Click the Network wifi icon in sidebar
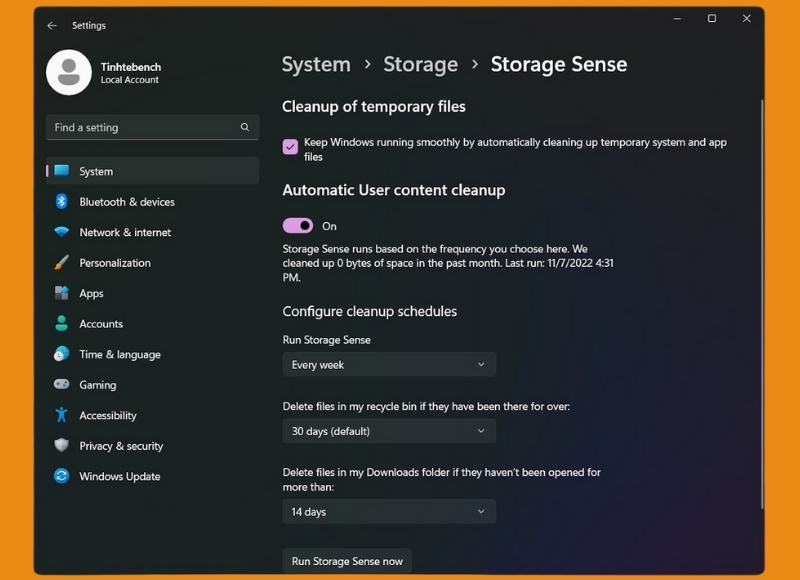This screenshot has height=580, width=800. click(x=61, y=232)
